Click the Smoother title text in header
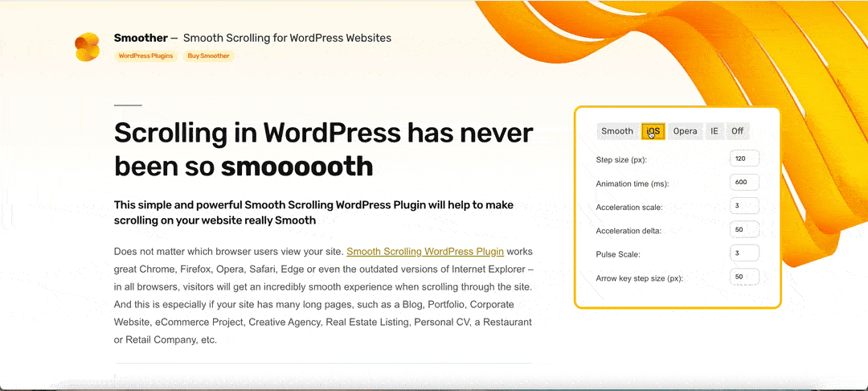This screenshot has height=391, width=868. click(141, 38)
